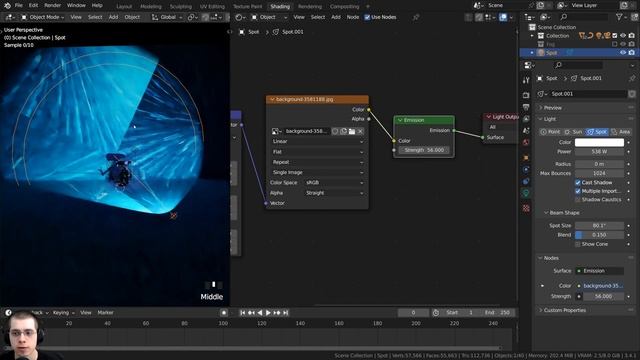Click the light Color white swatch
640x360 pixels.
coord(599,142)
